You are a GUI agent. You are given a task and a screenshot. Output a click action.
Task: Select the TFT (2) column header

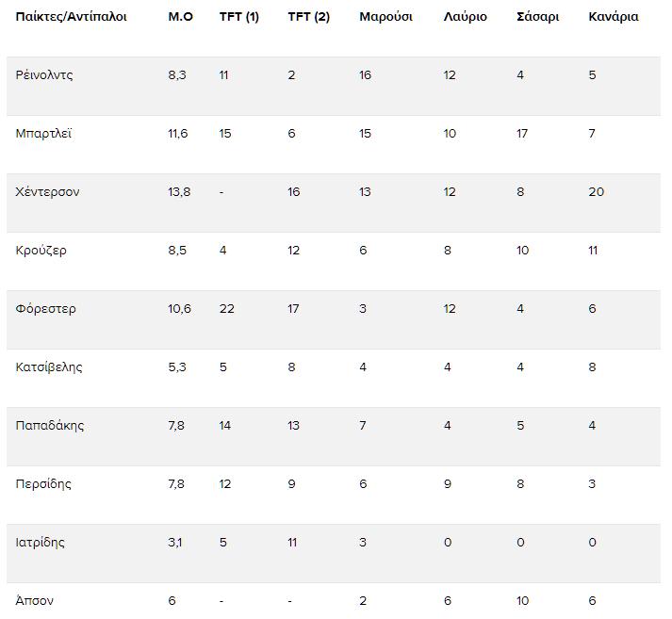[308, 17]
